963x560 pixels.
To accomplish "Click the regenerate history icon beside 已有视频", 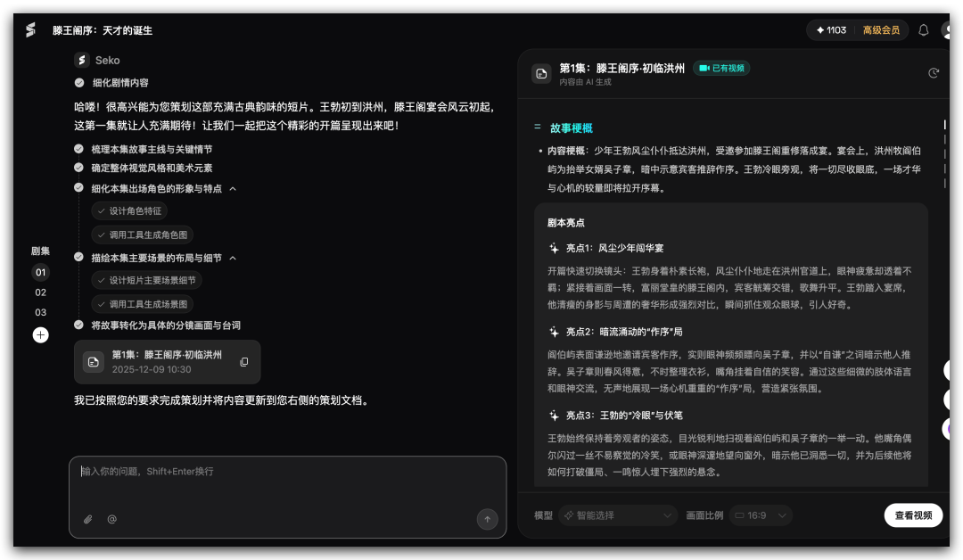I will point(934,72).
